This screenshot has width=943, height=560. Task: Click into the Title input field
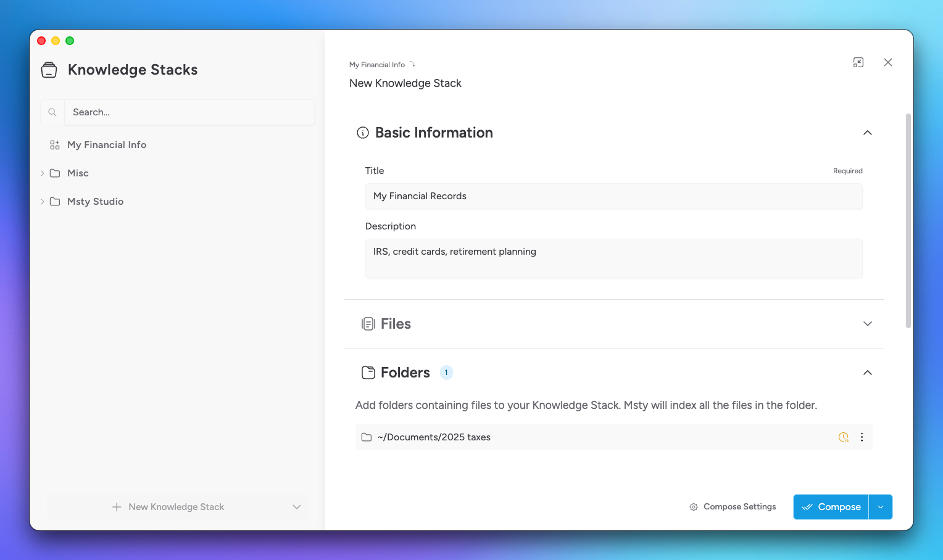(613, 196)
